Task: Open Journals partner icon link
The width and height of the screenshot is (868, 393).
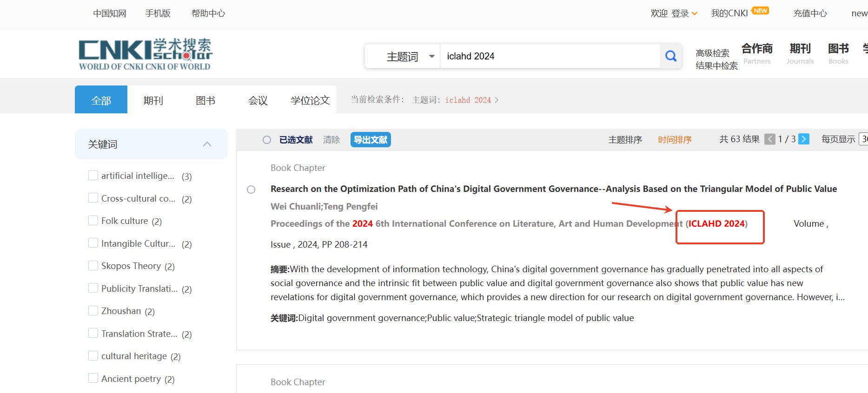Action: coord(800,54)
